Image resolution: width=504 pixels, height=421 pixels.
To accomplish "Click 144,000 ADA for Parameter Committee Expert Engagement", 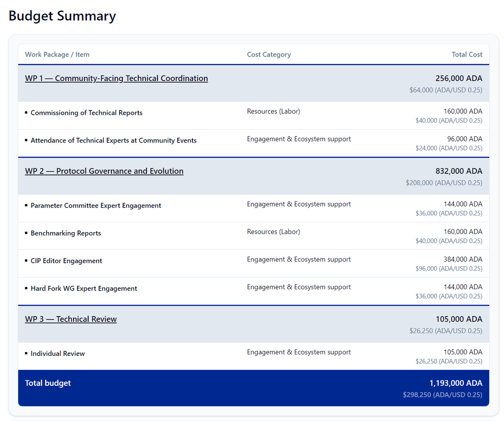I will tap(463, 204).
